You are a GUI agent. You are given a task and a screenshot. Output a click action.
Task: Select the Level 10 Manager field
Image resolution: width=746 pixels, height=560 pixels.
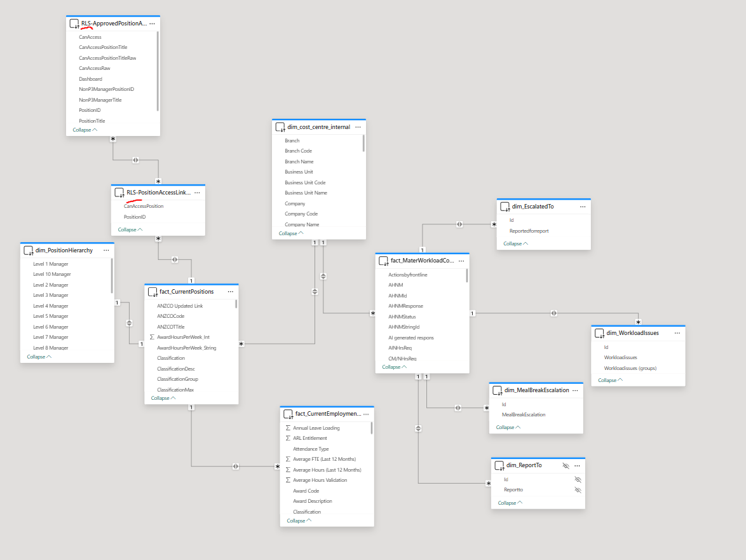coord(52,274)
